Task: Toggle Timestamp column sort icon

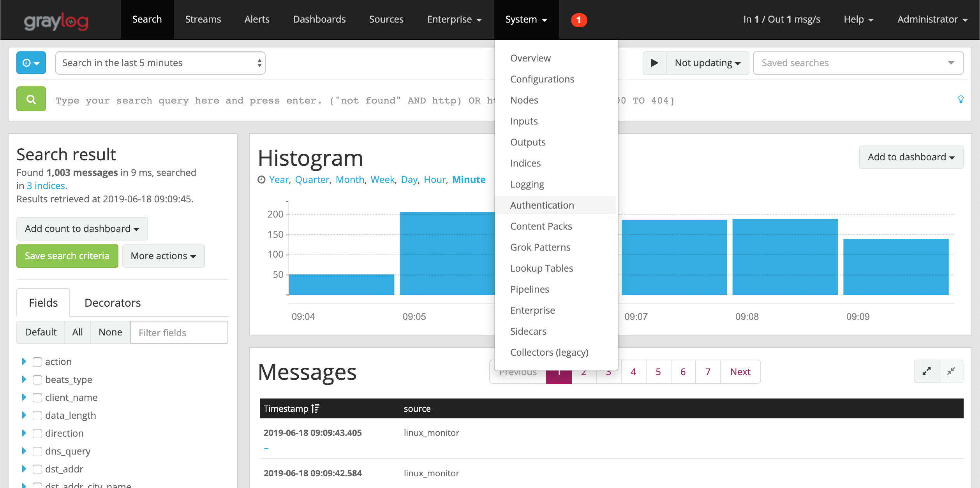Action: (x=315, y=409)
